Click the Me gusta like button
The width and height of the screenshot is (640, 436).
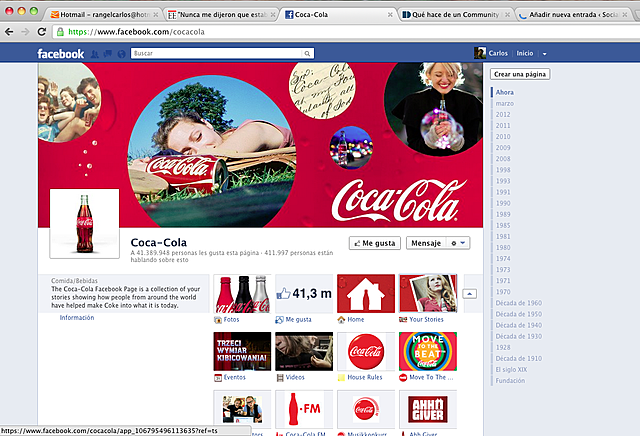375,243
